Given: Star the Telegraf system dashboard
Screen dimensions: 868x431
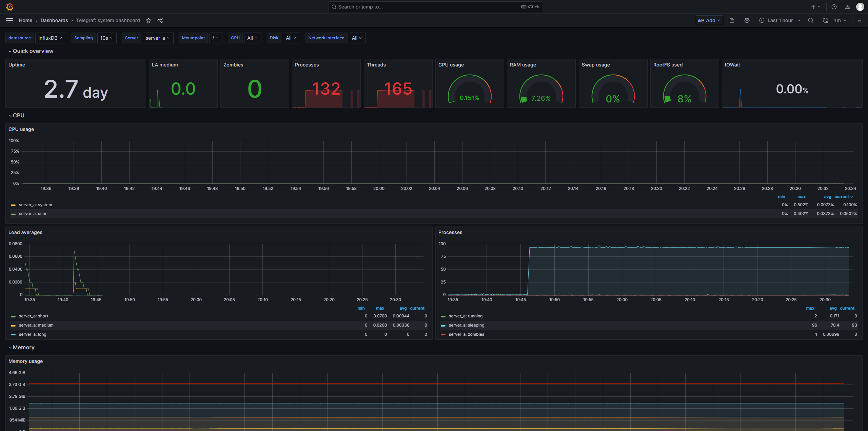Looking at the screenshot, I should pyautogui.click(x=149, y=20).
